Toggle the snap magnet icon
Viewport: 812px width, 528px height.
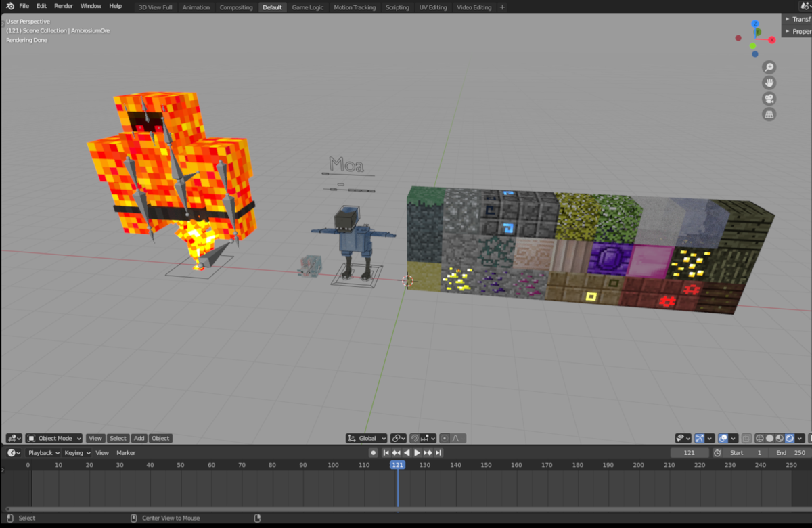pos(416,438)
